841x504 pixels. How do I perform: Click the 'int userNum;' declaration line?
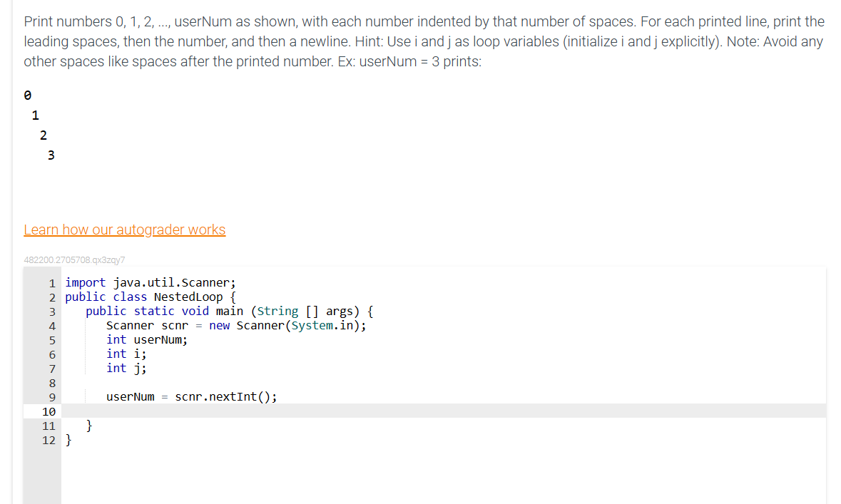coord(147,340)
